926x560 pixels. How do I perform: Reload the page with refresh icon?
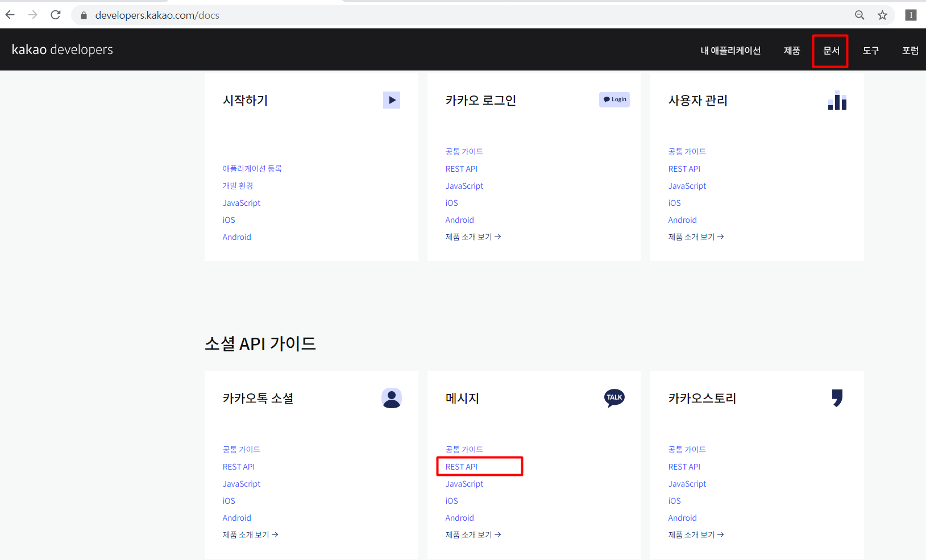pyautogui.click(x=55, y=15)
